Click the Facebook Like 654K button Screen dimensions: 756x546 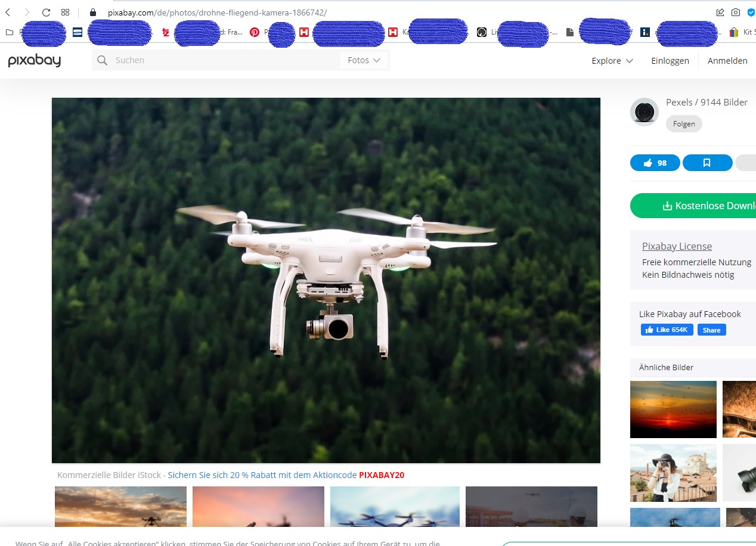(x=667, y=330)
